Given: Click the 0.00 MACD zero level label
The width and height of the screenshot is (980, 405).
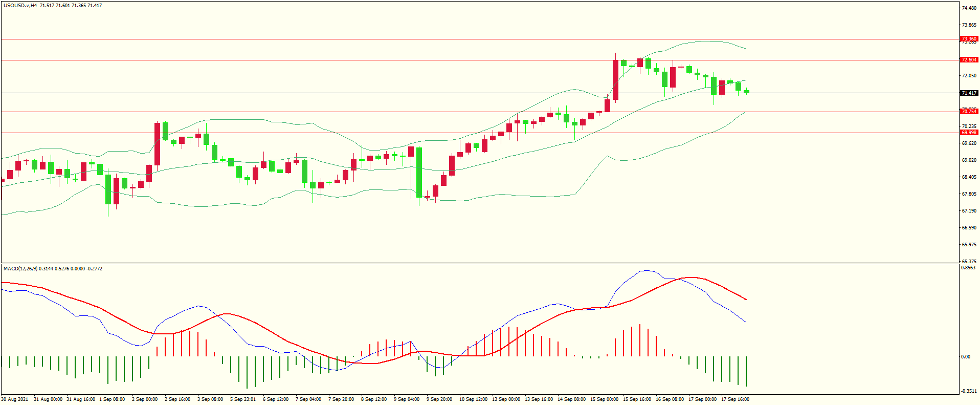Looking at the screenshot, I should [x=966, y=357].
